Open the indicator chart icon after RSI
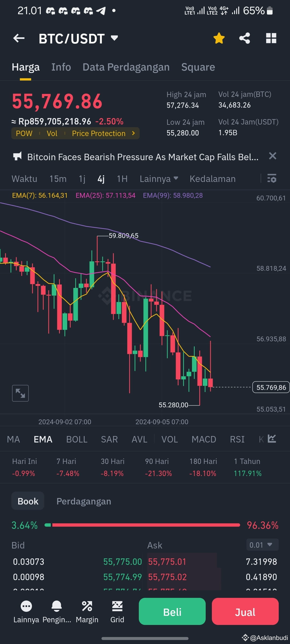The height and width of the screenshot is (644, 290). [272, 439]
